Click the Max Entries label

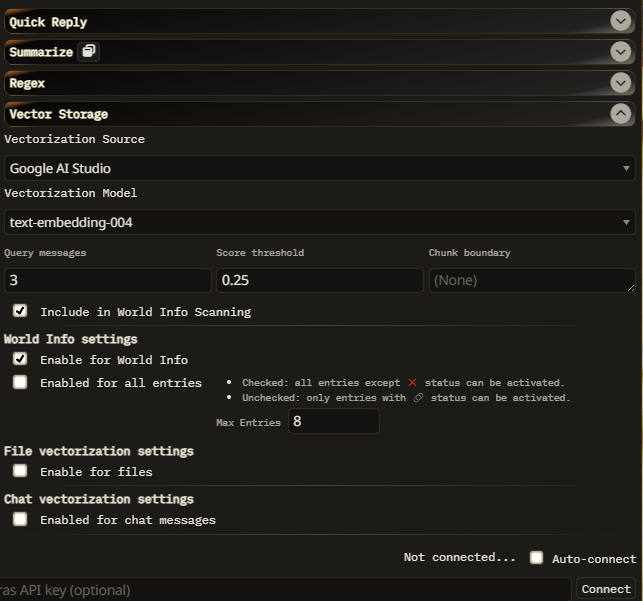(x=249, y=422)
